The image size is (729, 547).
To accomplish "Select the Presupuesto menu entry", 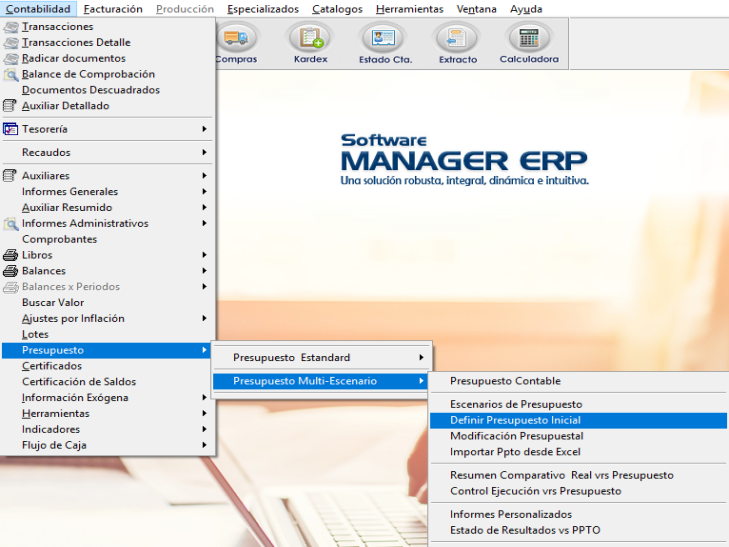I will [107, 350].
